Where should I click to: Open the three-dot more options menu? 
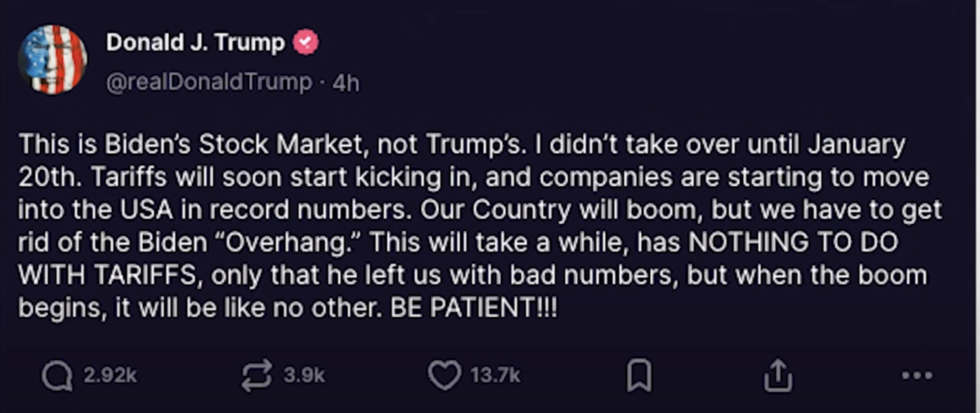pyautogui.click(x=917, y=376)
